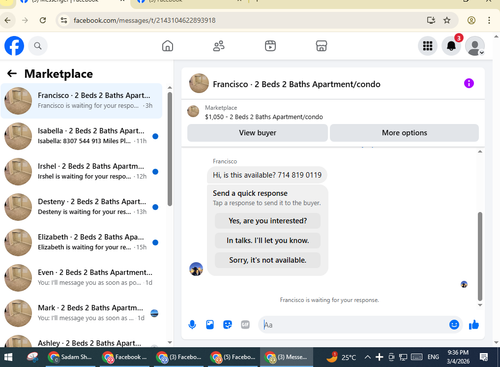Send 'Sorry, it's not available.' response
This screenshot has height=367, width=500.
point(268,260)
